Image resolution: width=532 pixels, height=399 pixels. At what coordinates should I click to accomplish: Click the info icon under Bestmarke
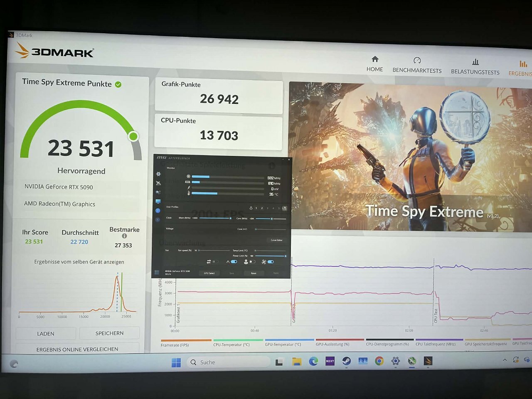click(x=124, y=236)
